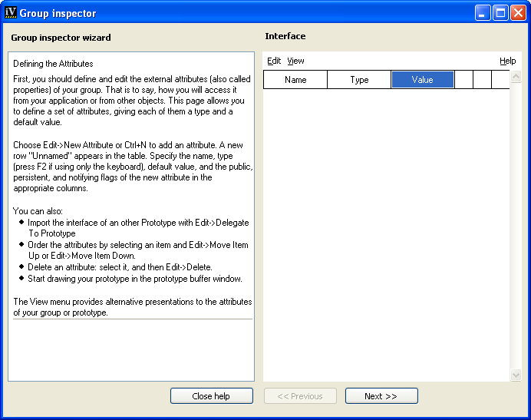The image size is (531, 420).
Task: Click the Close help button
Action: tap(212, 396)
